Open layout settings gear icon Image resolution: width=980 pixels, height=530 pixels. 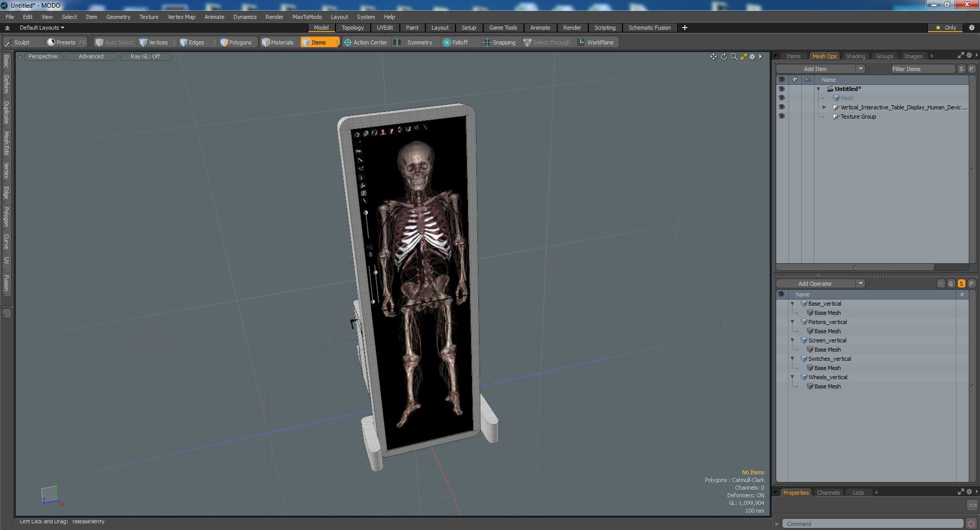pos(972,28)
